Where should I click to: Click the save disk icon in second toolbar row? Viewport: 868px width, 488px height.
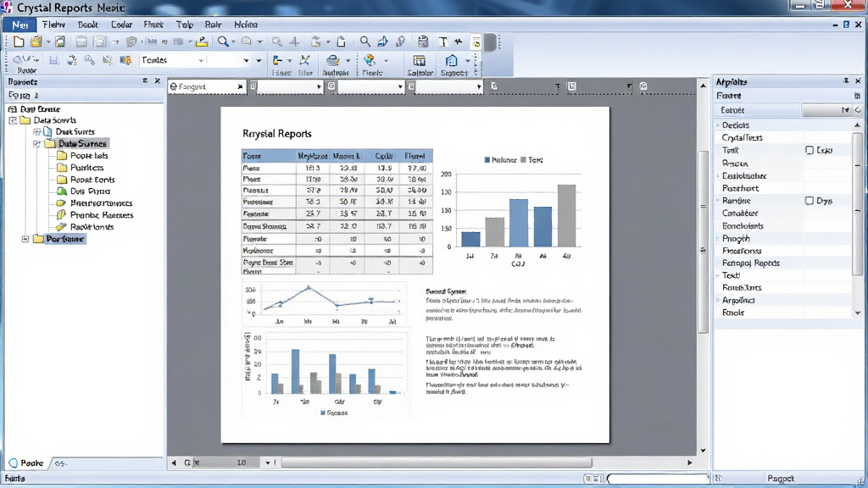(x=53, y=60)
